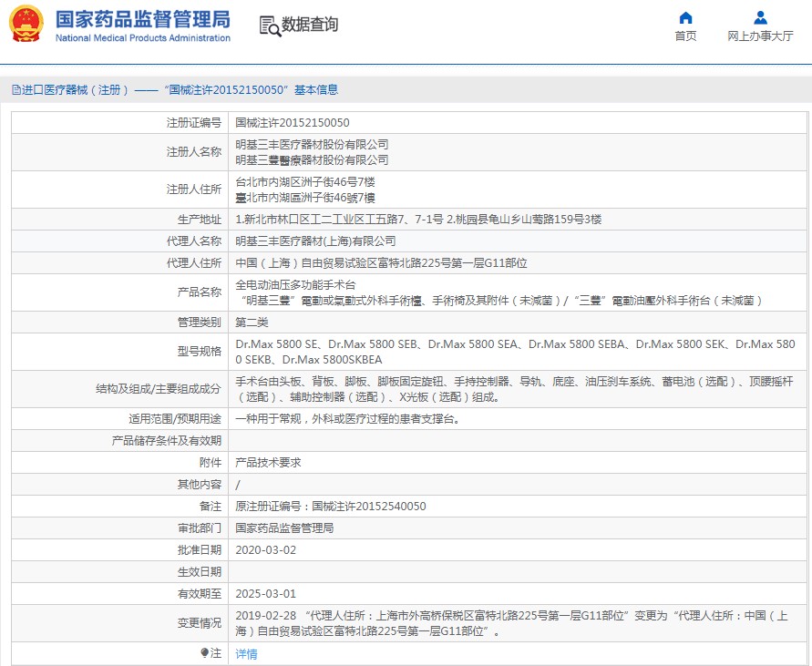Click 国家药品监督管理局 site title

(x=143, y=19)
